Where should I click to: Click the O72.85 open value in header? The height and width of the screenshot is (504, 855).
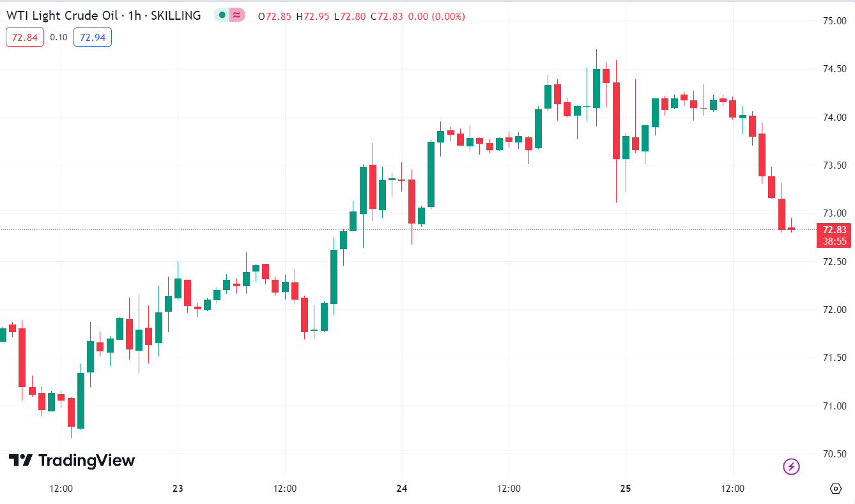(275, 15)
